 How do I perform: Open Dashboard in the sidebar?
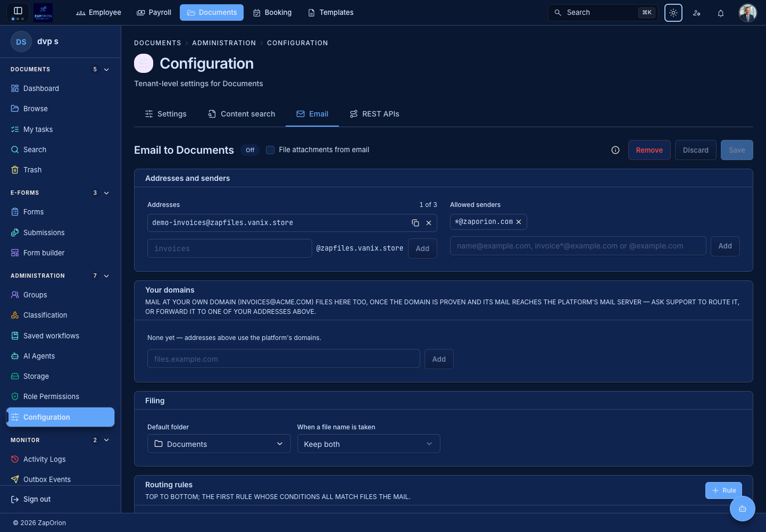pyautogui.click(x=60, y=88)
